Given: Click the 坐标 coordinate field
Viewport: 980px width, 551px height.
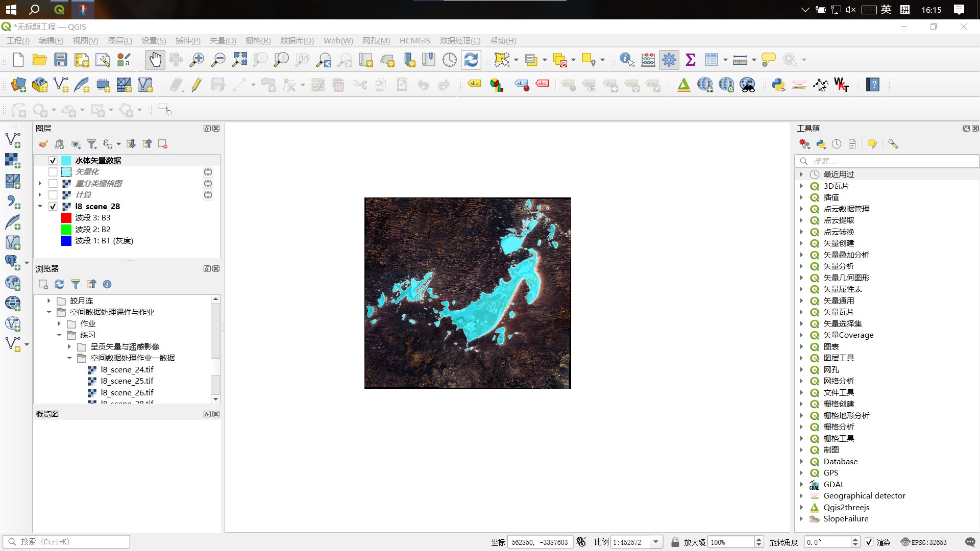Looking at the screenshot, I should click(540, 542).
